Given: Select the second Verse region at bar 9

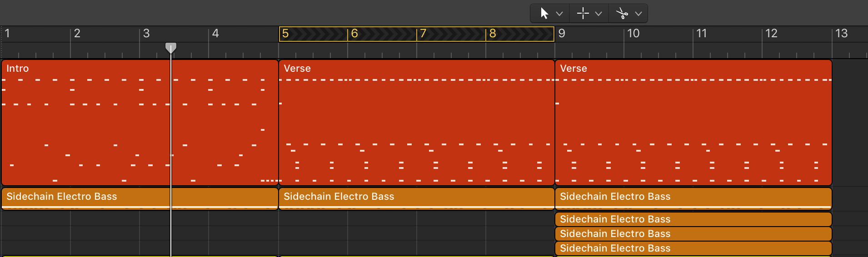Looking at the screenshot, I should [693, 123].
